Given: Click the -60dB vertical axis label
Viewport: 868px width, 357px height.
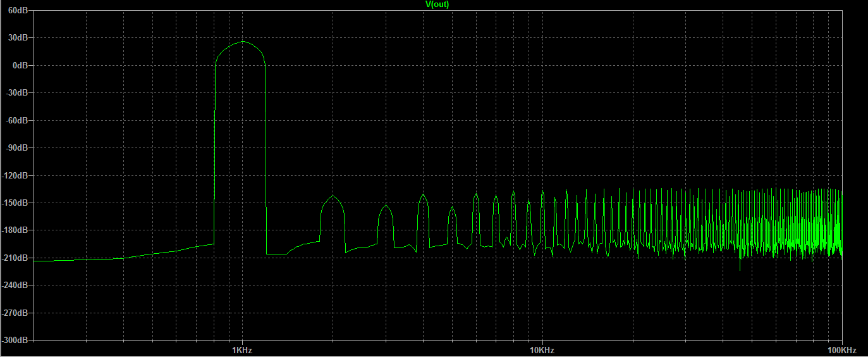Looking at the screenshot, I should 16,120.
